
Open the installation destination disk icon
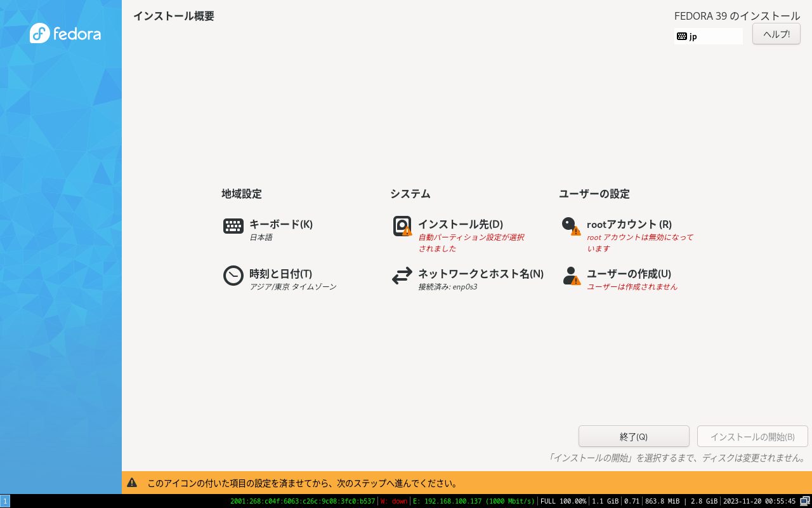(x=402, y=226)
